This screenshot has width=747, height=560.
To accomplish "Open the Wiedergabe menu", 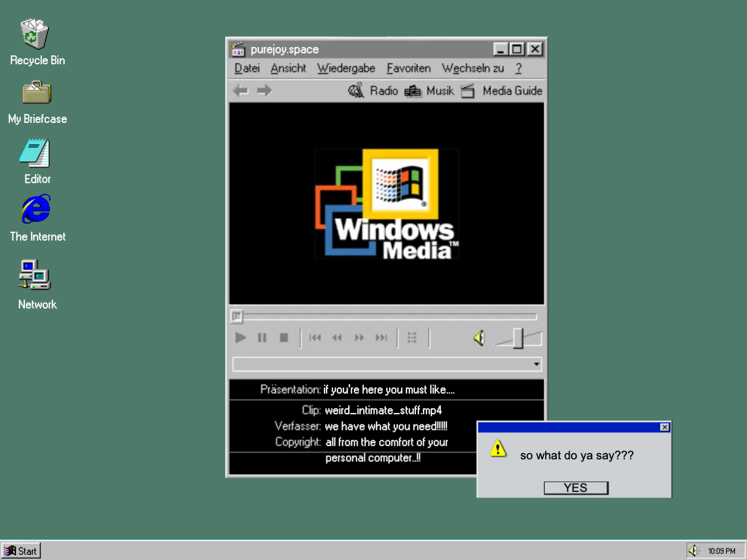I will point(346,68).
